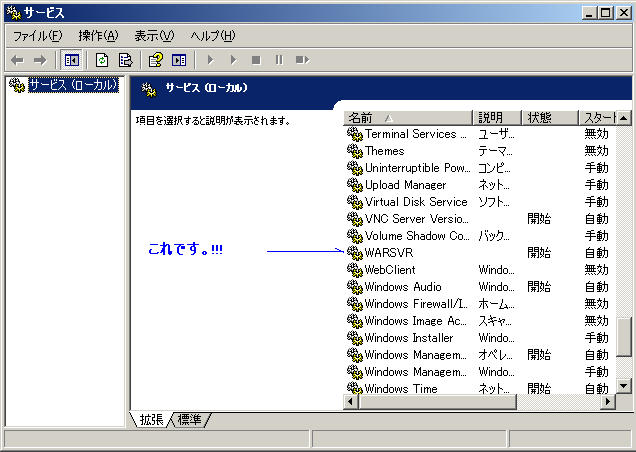Select the WARSVR service
The width and height of the screenshot is (636, 452).
479,253
